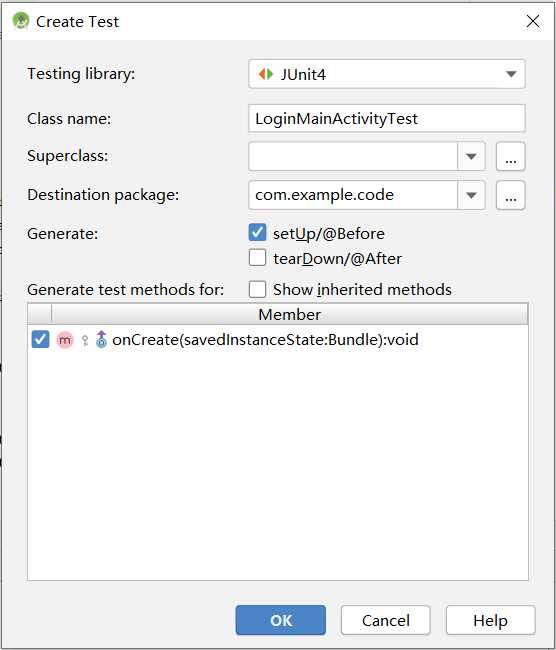The width and height of the screenshot is (556, 650).
Task: Click the Member column header
Action: (289, 314)
